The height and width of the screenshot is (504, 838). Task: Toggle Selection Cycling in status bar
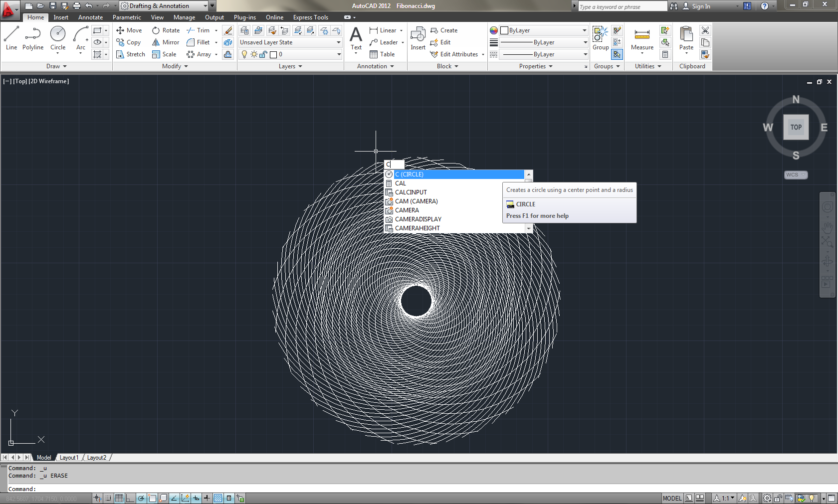(240, 498)
